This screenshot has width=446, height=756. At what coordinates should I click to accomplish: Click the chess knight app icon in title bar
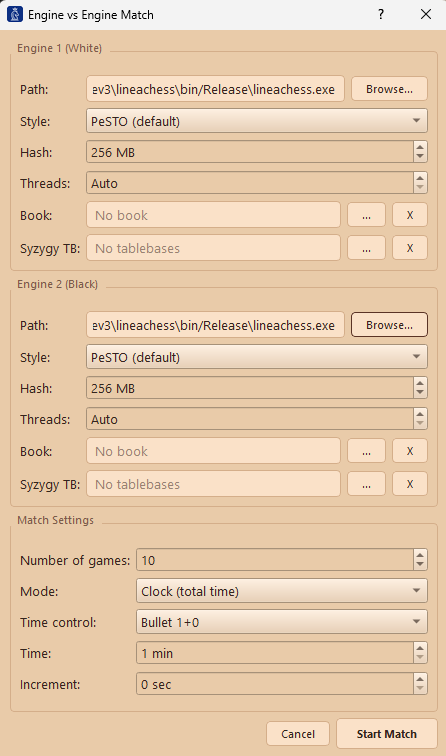(15, 14)
